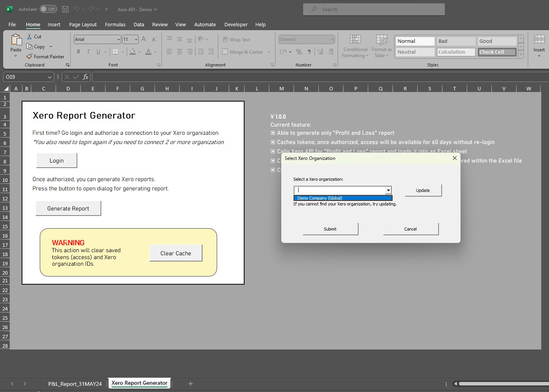The height and width of the screenshot is (392, 549).
Task: Click the Select All corner triangle
Action: (x=5, y=88)
